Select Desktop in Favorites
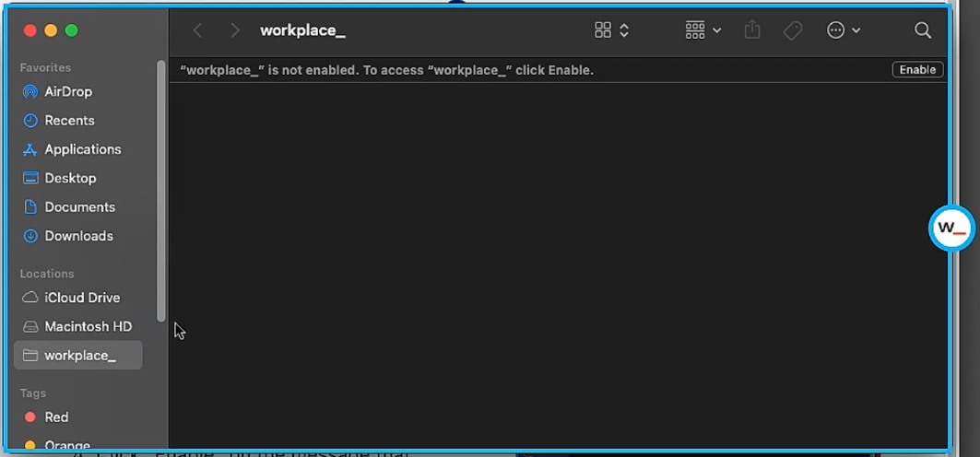This screenshot has height=457, width=980. pyautogui.click(x=70, y=178)
